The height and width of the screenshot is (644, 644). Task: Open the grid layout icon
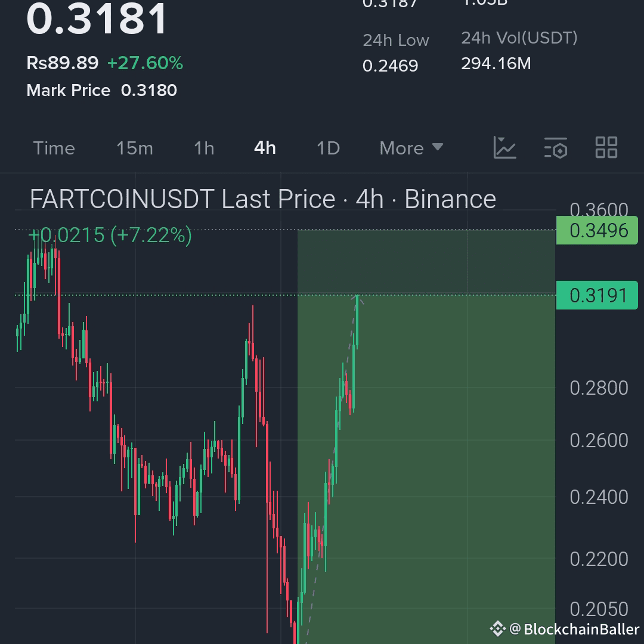pos(606,147)
